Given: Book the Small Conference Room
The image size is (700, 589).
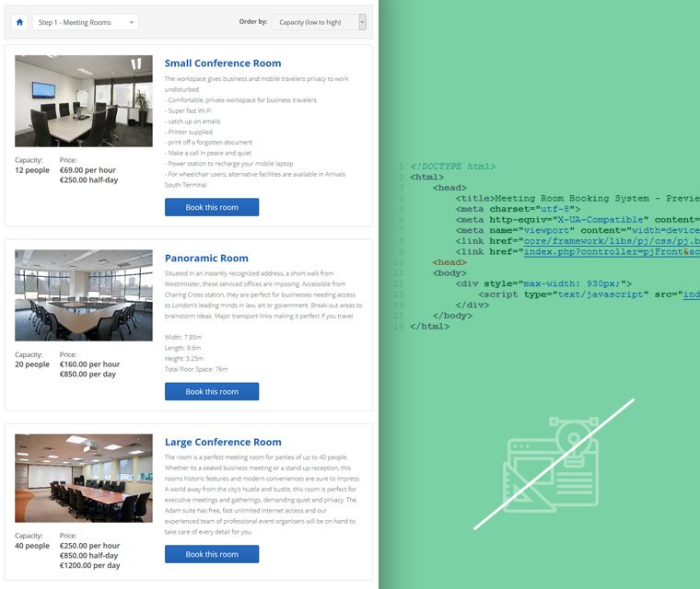Looking at the screenshot, I should [x=212, y=207].
